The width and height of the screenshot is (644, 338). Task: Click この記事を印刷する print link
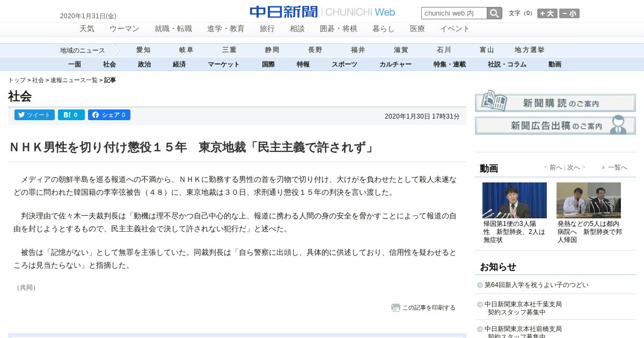pyautogui.click(x=429, y=307)
